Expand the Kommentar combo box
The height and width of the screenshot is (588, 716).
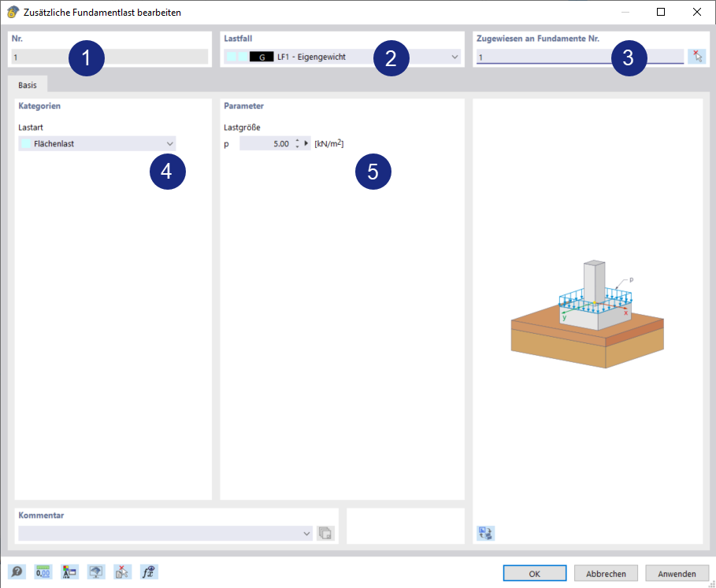click(165, 533)
